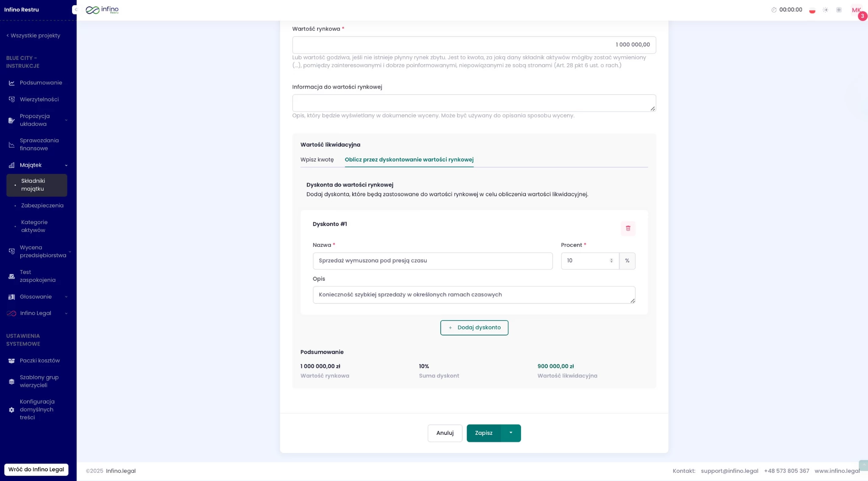Viewport: 868px width, 481px height.
Task: Click the Test zaspokojenia sidebar icon
Action: [11, 277]
